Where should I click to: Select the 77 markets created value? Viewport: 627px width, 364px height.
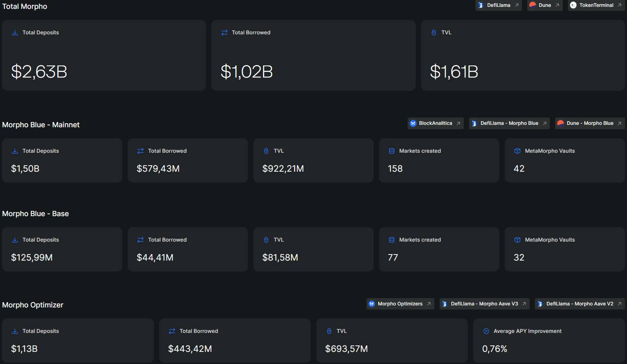tap(393, 258)
